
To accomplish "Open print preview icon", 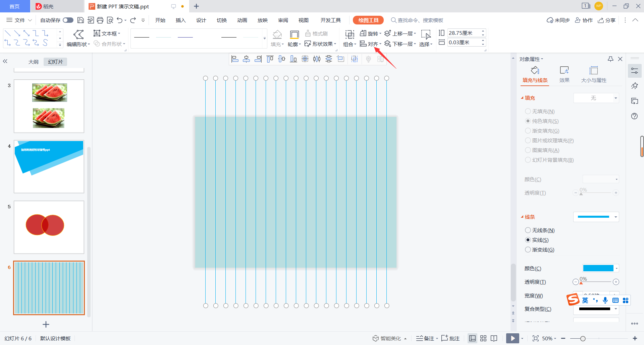I will coord(110,20).
